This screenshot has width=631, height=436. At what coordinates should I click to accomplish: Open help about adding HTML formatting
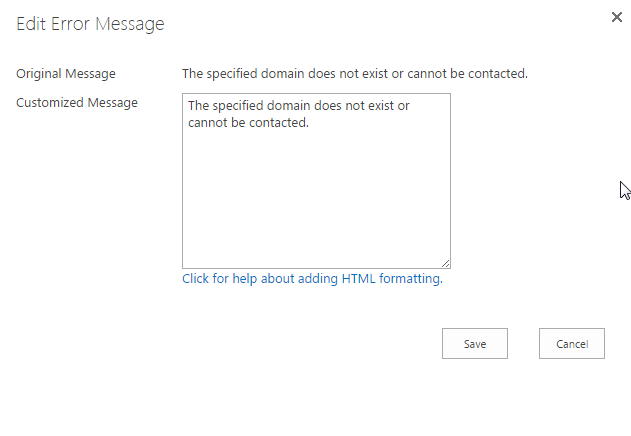[311, 279]
